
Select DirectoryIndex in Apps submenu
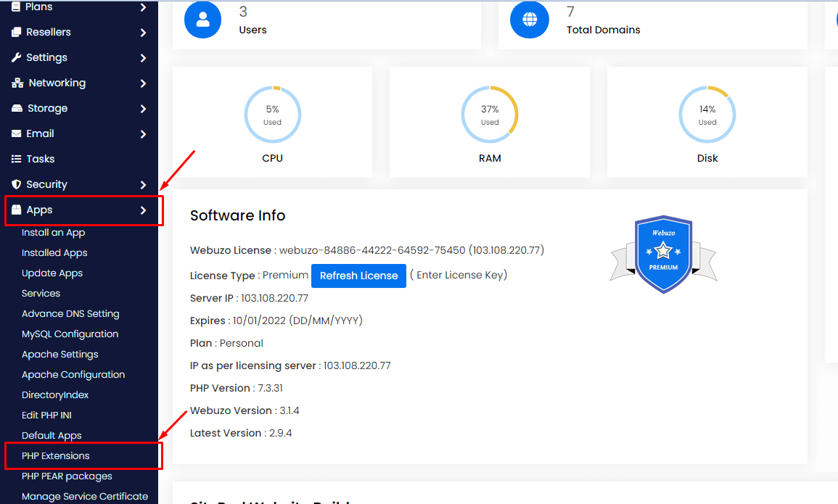[x=55, y=394]
